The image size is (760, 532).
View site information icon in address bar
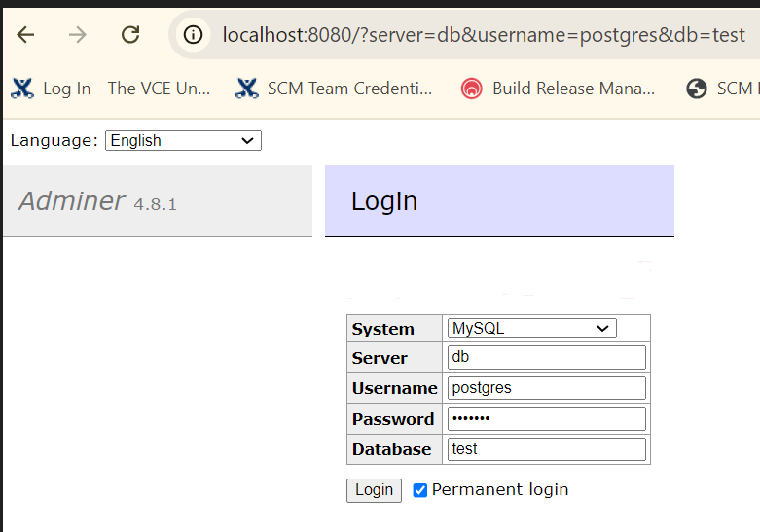coord(193,35)
